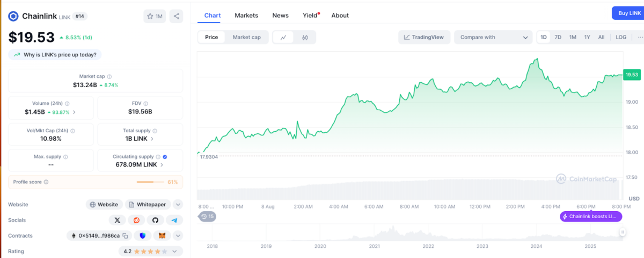Open the Compare with dropdown
The image size is (644, 258).
pyautogui.click(x=494, y=37)
